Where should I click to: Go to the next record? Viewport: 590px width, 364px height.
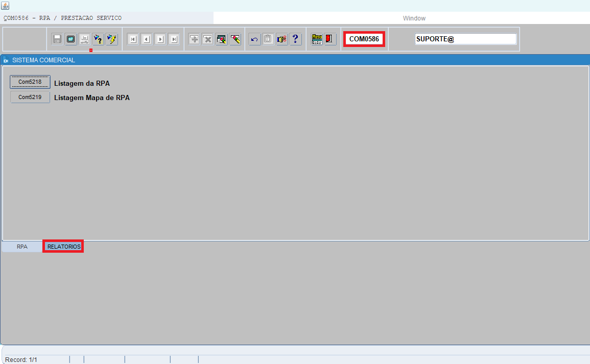[x=160, y=39]
